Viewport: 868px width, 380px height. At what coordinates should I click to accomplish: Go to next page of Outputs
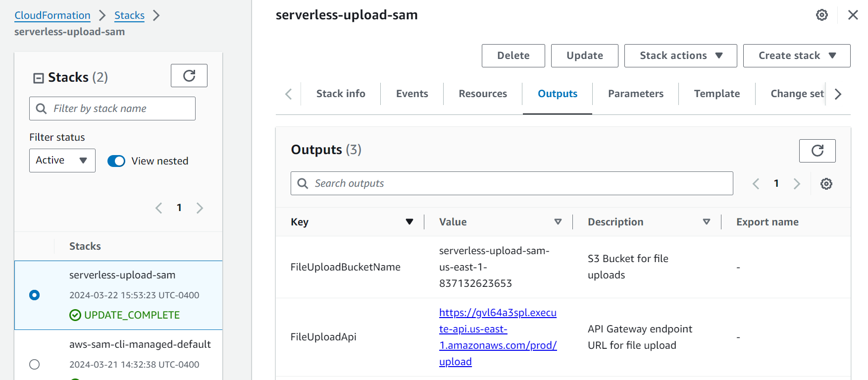(797, 184)
